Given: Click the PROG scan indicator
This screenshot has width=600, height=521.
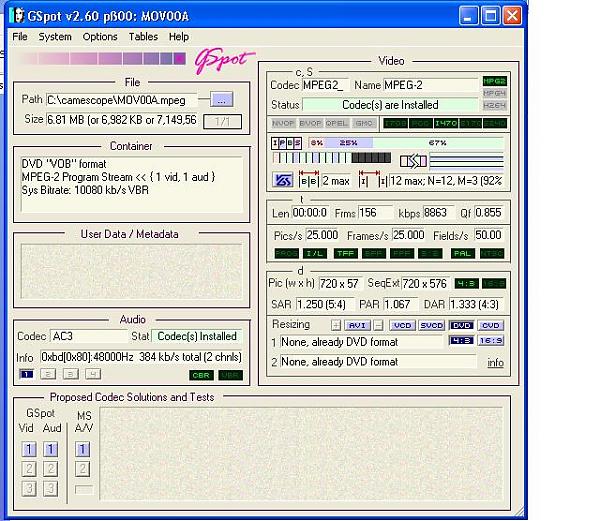Looking at the screenshot, I should [287, 253].
